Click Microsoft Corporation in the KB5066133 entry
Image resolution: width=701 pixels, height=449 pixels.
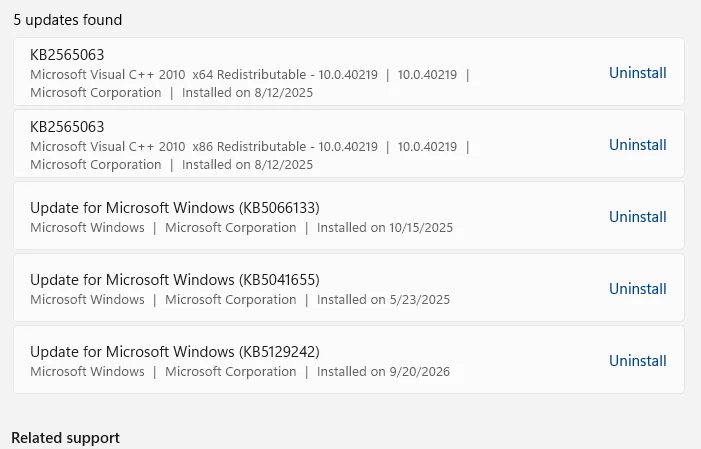tap(231, 228)
